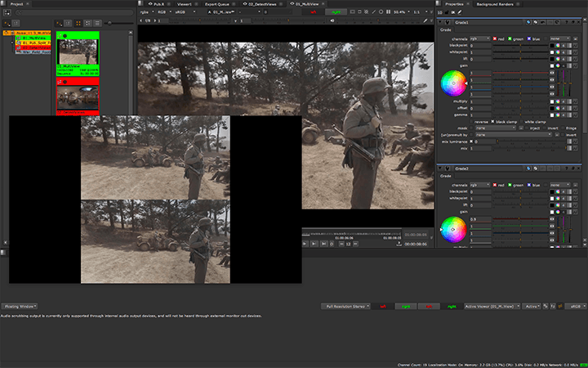Enable Grade1 reverse checkbox

click(x=471, y=122)
